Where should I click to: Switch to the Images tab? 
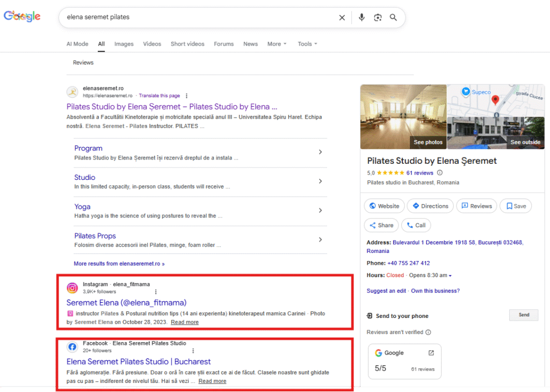tap(124, 44)
